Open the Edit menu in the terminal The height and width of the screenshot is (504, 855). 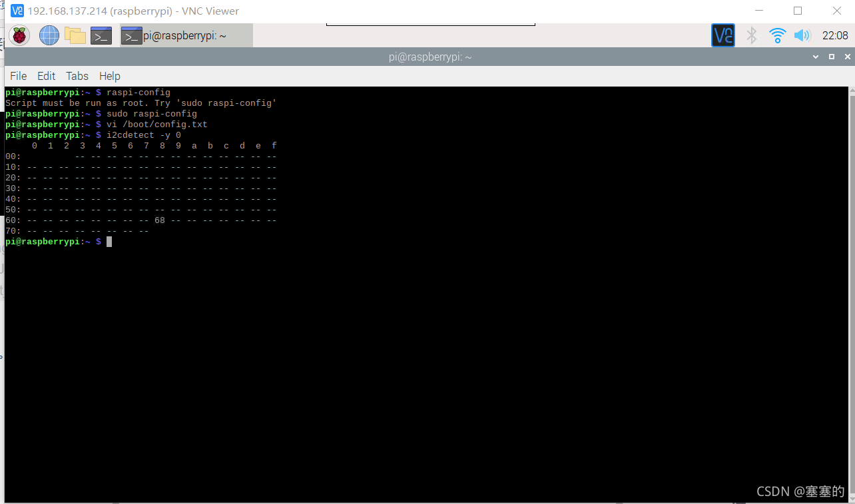point(47,76)
